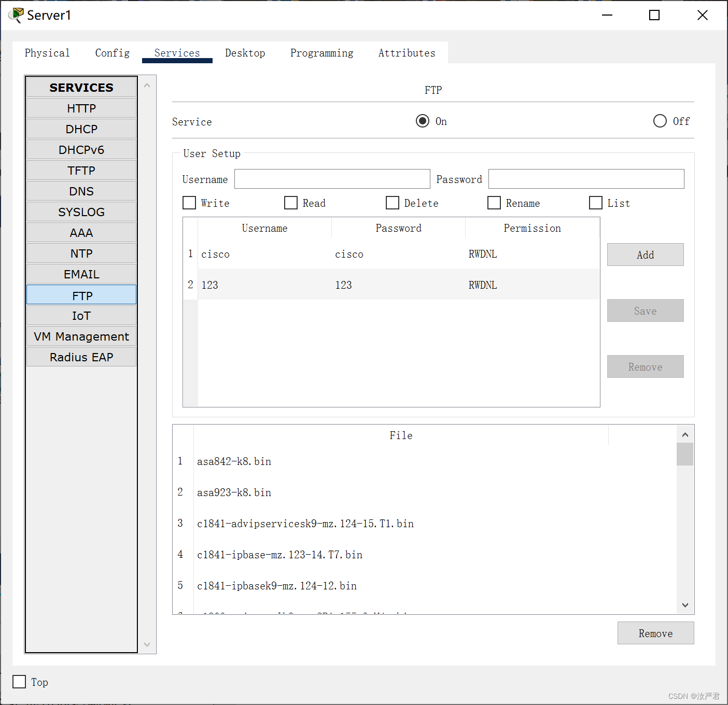The width and height of the screenshot is (728, 705).
Task: Click the Permission column header
Action: 533,228
